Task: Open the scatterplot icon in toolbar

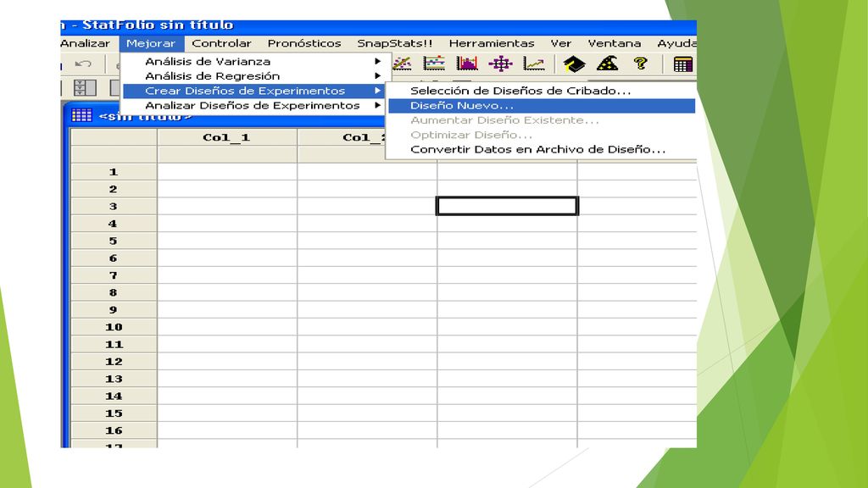Action: coord(402,64)
